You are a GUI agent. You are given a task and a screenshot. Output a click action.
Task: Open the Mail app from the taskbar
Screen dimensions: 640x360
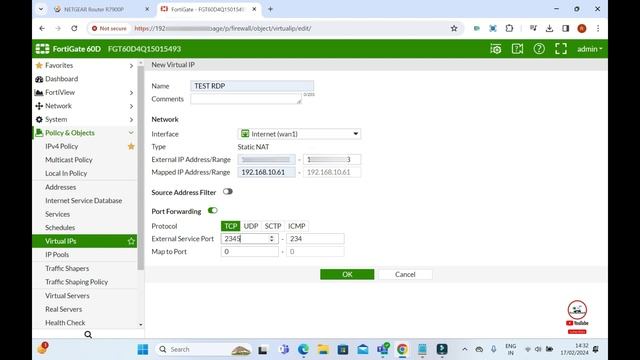tap(362, 349)
